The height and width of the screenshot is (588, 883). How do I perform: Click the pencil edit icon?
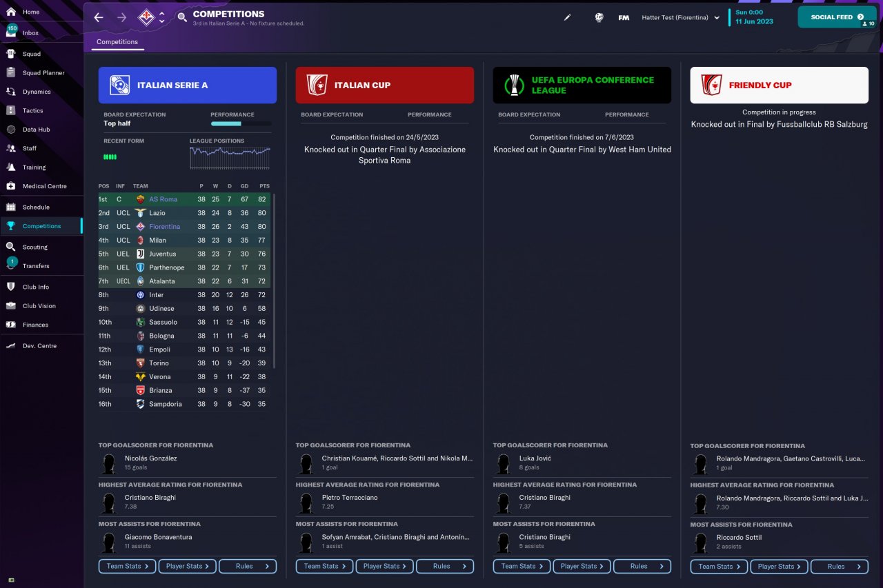coord(568,17)
